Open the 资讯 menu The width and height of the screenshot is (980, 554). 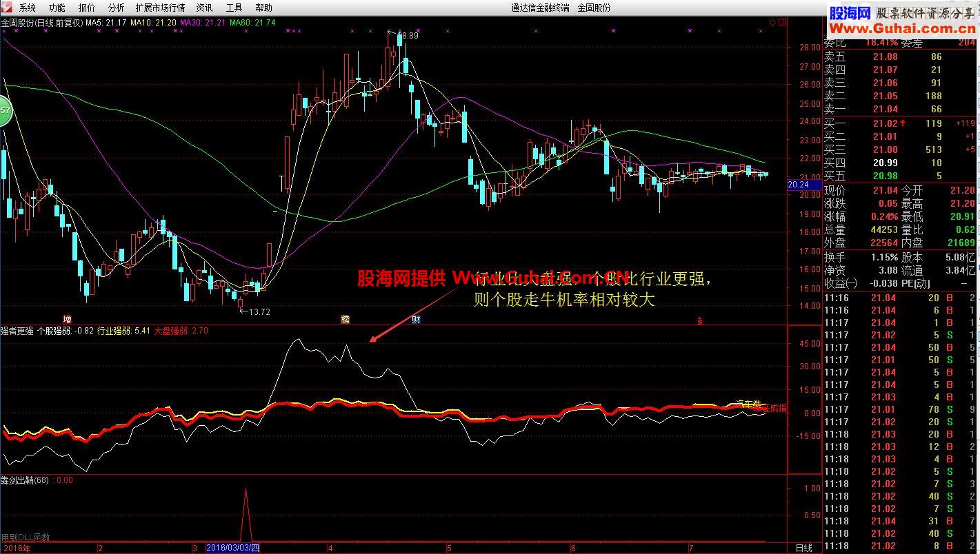point(205,8)
